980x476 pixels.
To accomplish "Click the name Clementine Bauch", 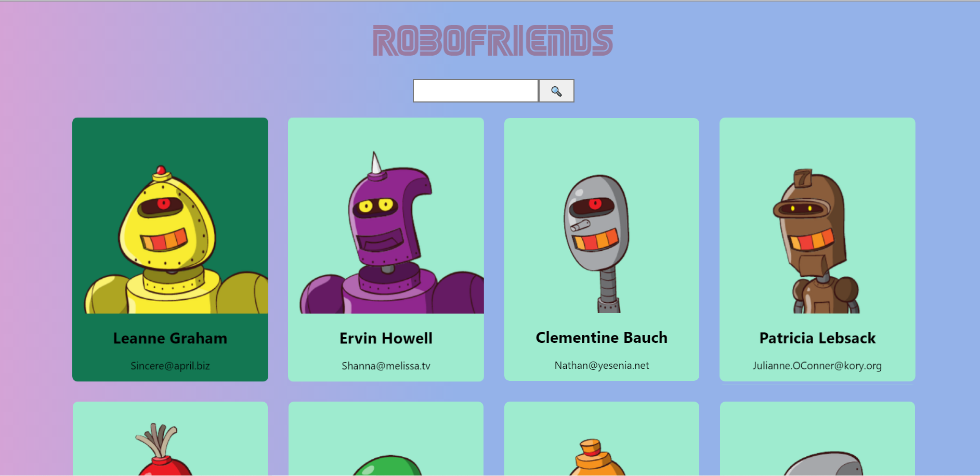I will 602,338.
